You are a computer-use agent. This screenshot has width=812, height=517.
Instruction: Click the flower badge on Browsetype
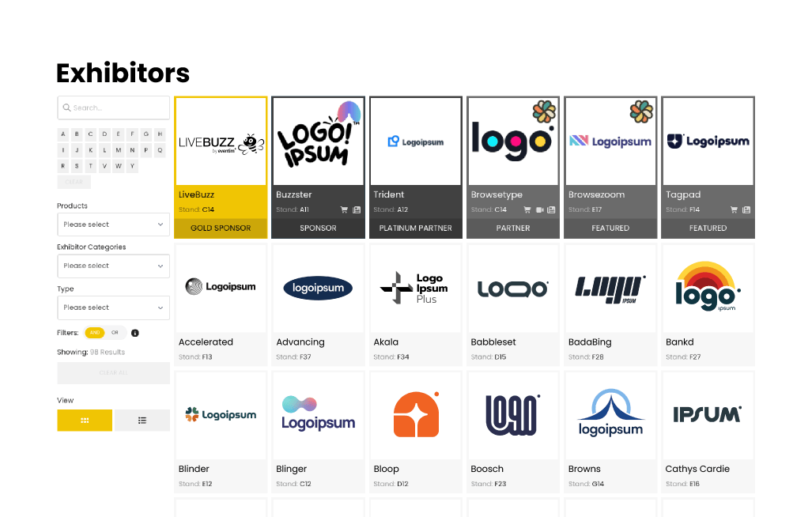coord(544,111)
